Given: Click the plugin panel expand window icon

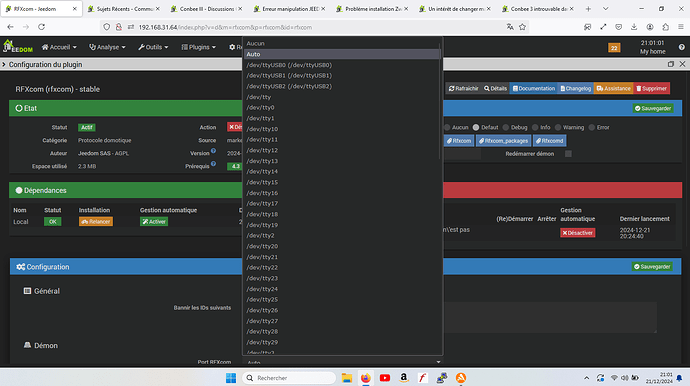Looking at the screenshot, I should [671, 64].
